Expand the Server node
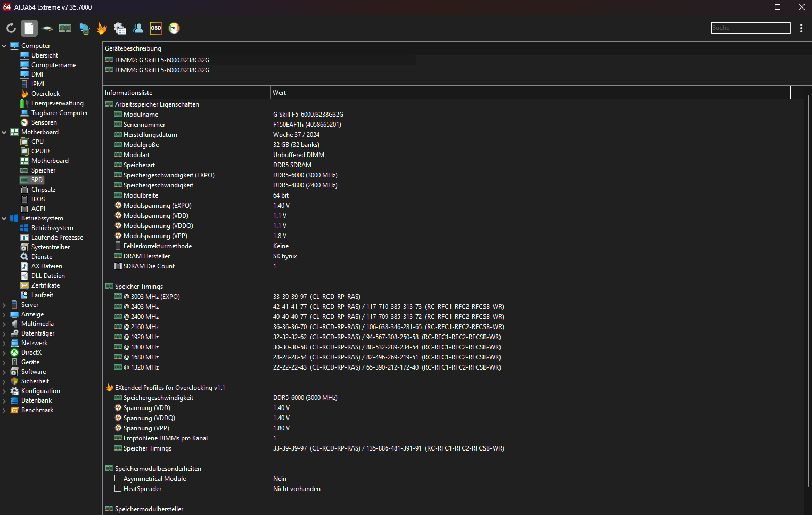 [4, 305]
